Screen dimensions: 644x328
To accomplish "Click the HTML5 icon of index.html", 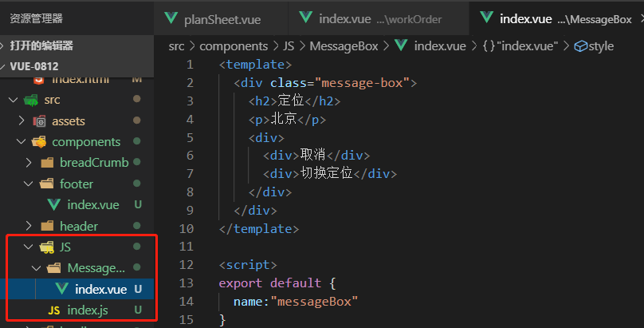I will [38, 79].
